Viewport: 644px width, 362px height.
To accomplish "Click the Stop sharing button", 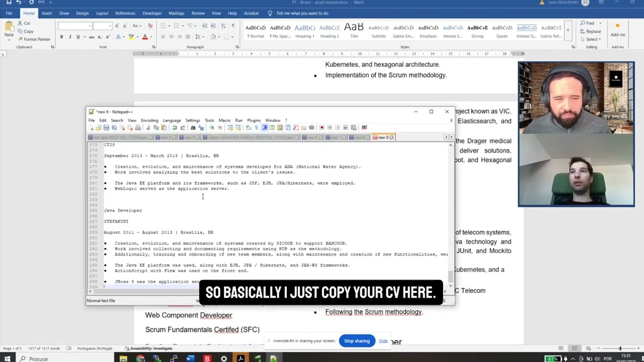I will 357,341.
